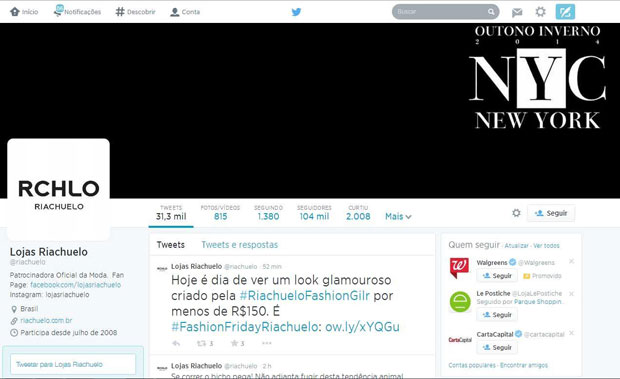
Task: Open Seguindo 1.380 list
Action: (x=268, y=213)
